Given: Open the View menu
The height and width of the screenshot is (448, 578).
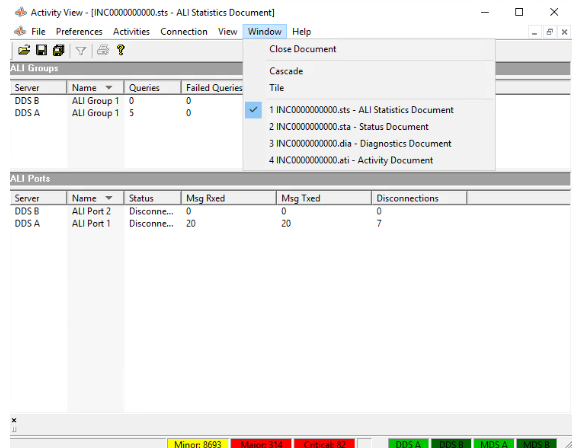Looking at the screenshot, I should point(227,32).
